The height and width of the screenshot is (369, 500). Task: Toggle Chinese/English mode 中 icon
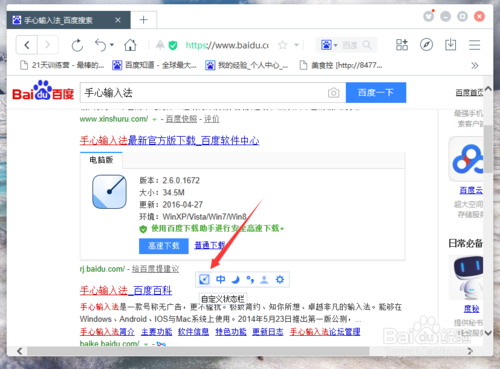pyautogui.click(x=220, y=279)
